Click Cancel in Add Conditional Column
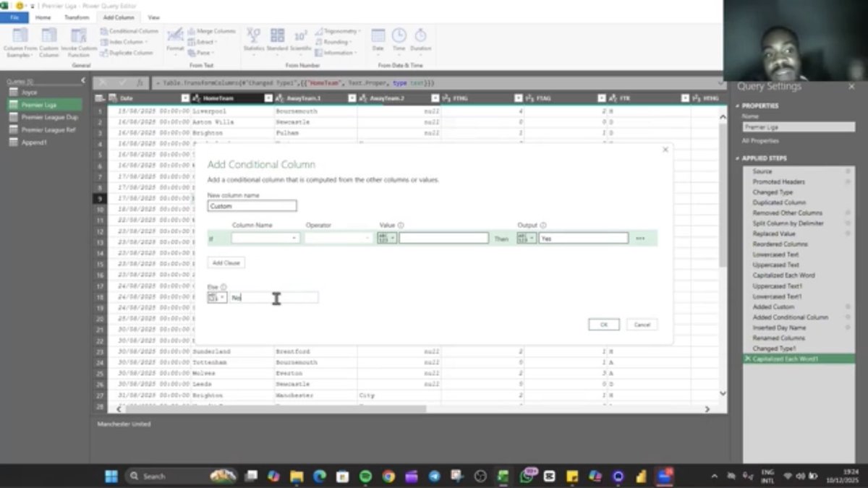Viewport: 868px width, 488px height. pos(642,325)
